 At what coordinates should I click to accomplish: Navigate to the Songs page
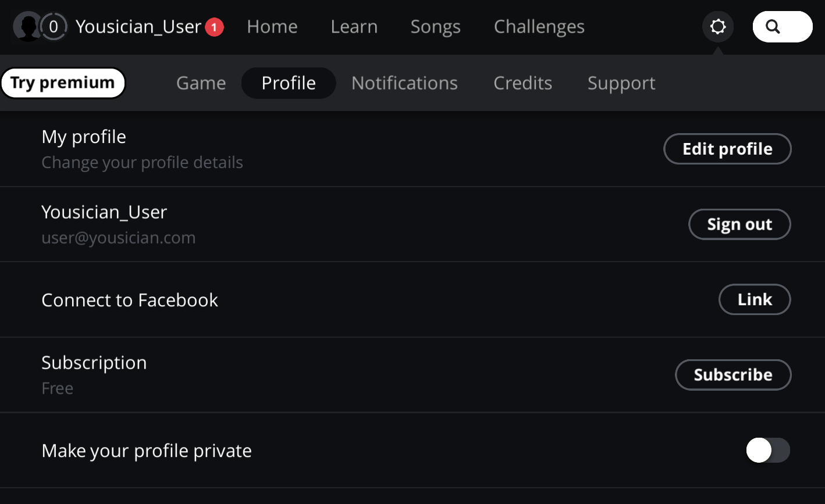(435, 27)
